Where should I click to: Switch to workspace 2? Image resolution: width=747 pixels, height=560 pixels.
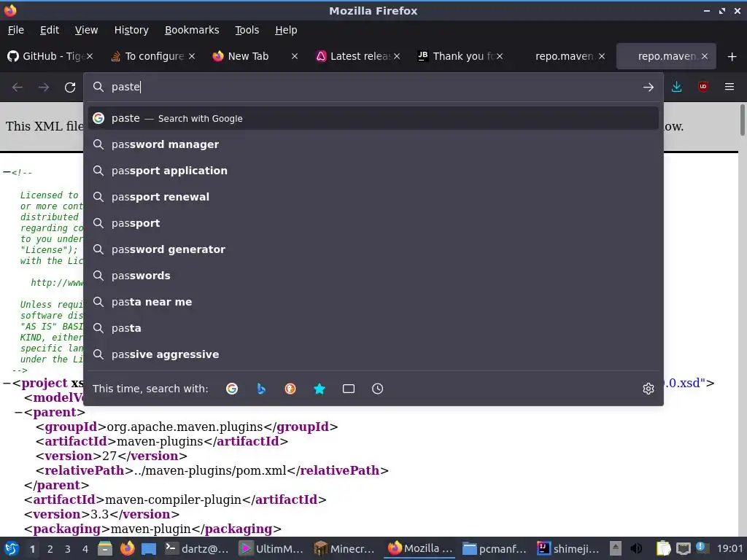click(x=50, y=549)
